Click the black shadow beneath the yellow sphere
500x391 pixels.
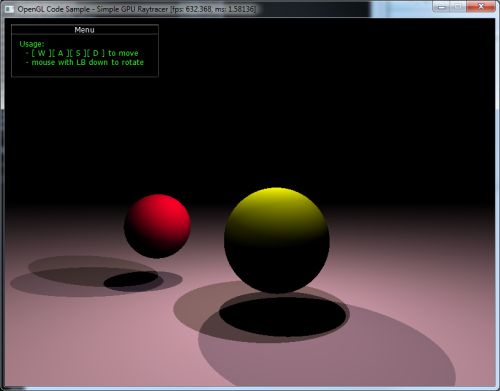[x=283, y=316]
